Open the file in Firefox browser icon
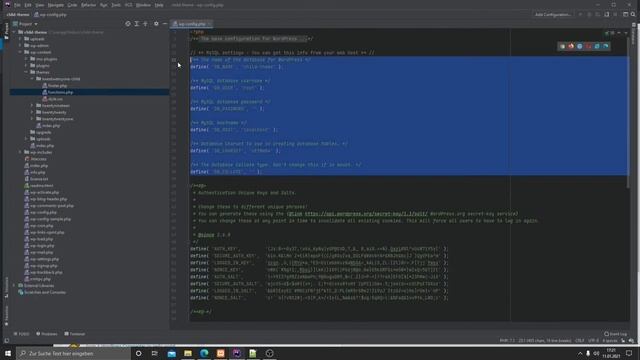 (571, 46)
